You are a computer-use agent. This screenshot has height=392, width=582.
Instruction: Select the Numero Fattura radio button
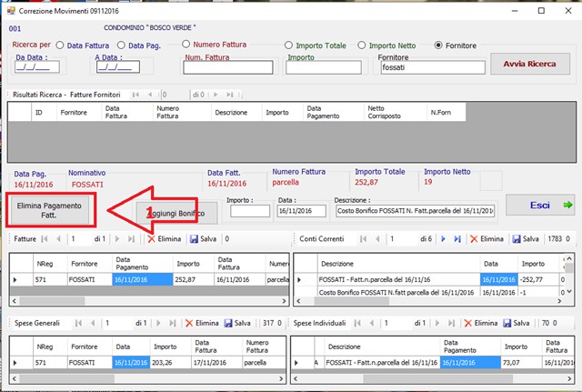[186, 45]
